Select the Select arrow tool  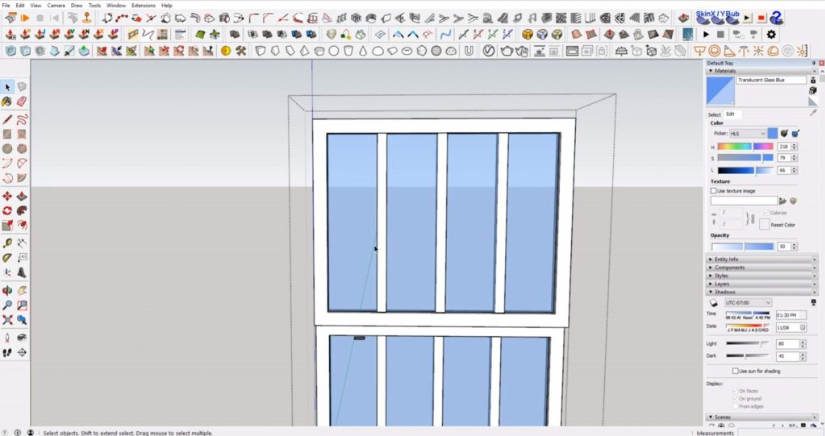point(7,87)
